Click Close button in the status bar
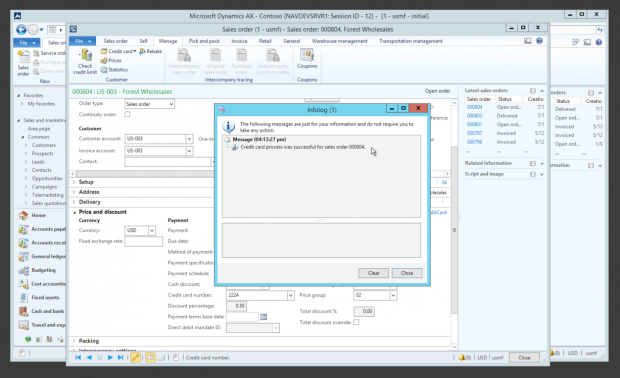This screenshot has width=620, height=378. tap(524, 357)
